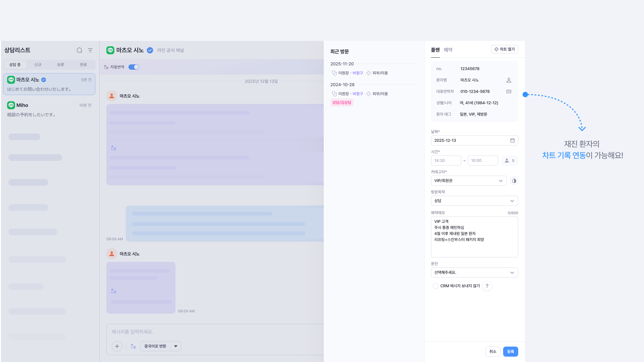Expand the 문진 선택해주세요 dropdown
The height and width of the screenshot is (362, 644).
coord(474,273)
